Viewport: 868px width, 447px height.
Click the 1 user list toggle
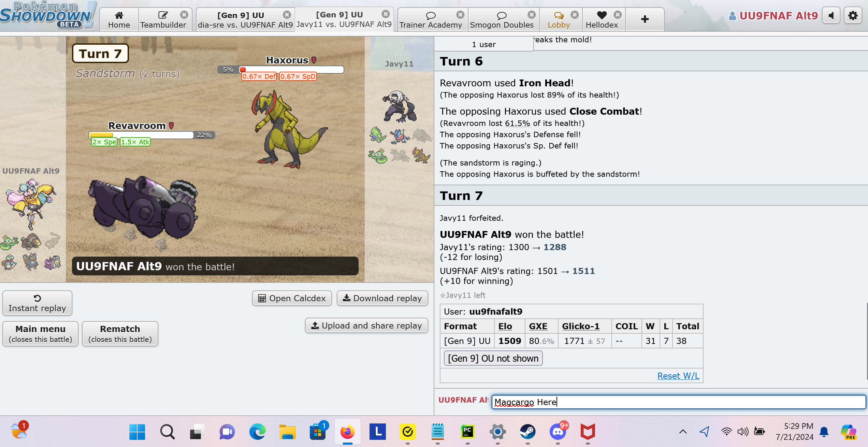tap(484, 44)
